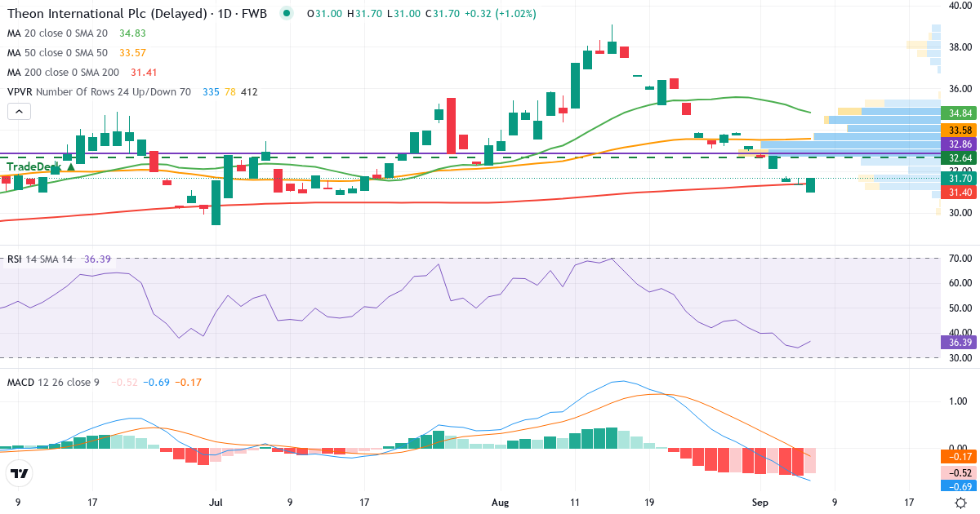This screenshot has height=514, width=980.
Task: Click the TradingView logo icon
Action: tap(19, 473)
